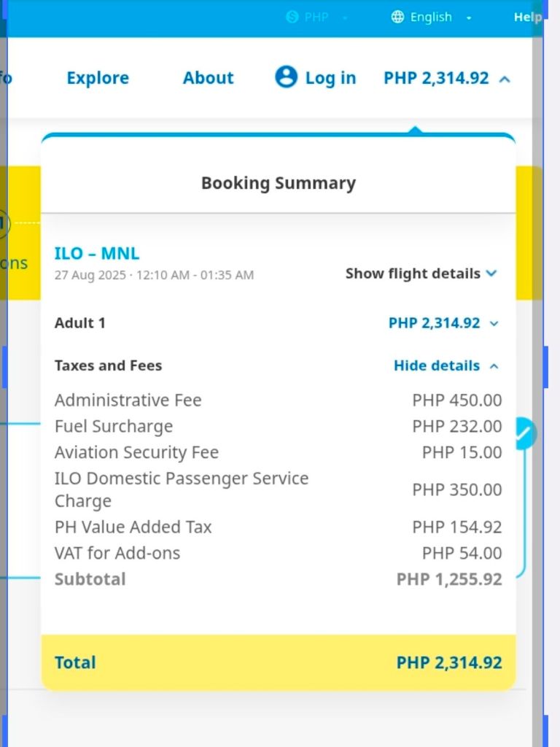Image resolution: width=560 pixels, height=747 pixels.
Task: Open the Help link
Action: pos(526,17)
